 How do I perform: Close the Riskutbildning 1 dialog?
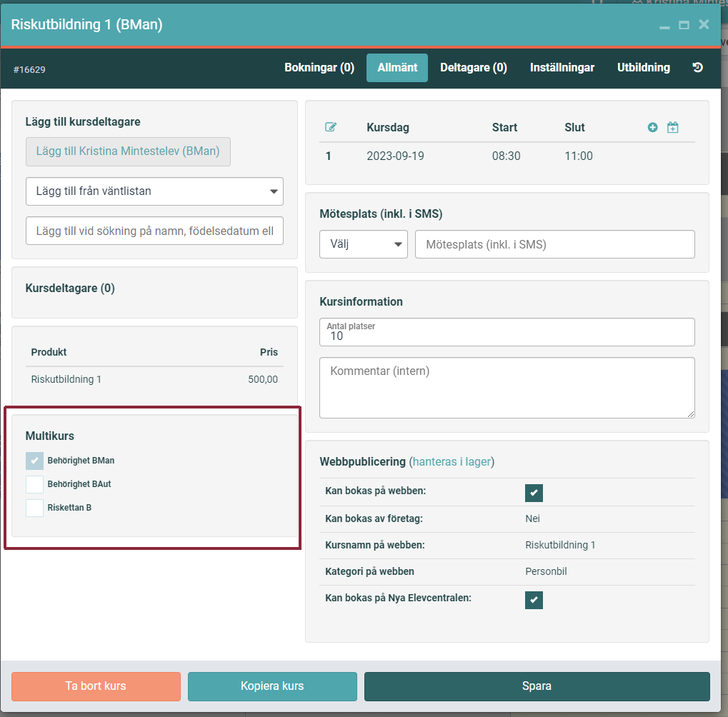pos(704,24)
